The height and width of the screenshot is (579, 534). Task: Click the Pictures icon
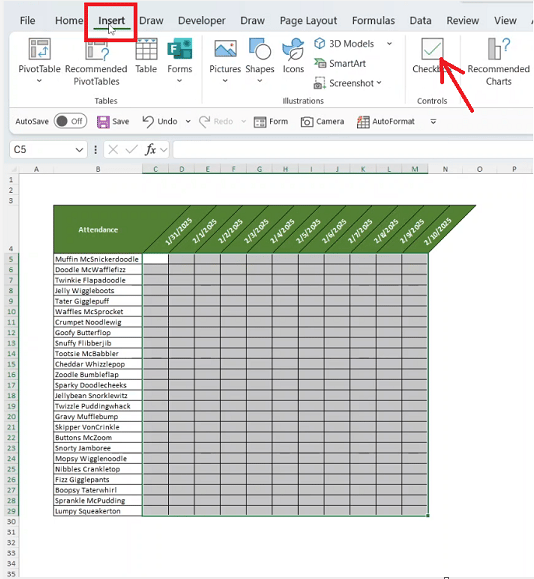[x=225, y=49]
